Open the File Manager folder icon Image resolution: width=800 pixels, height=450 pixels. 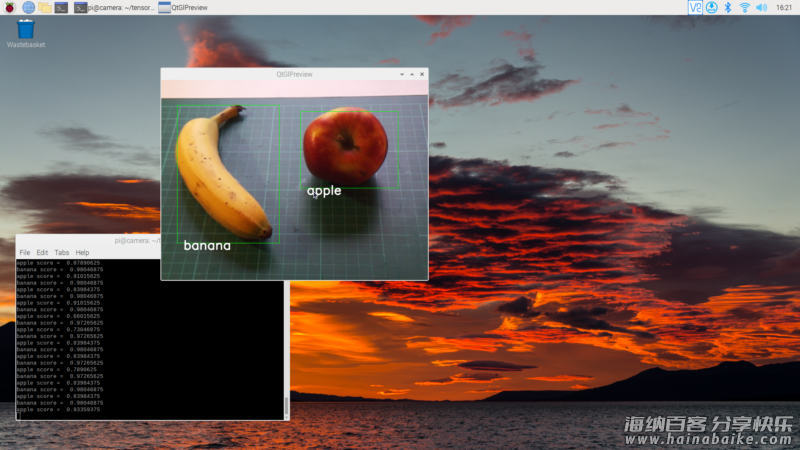45,7
